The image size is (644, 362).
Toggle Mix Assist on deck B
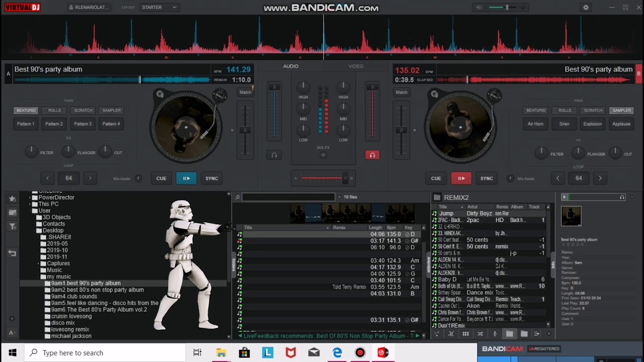511,178
